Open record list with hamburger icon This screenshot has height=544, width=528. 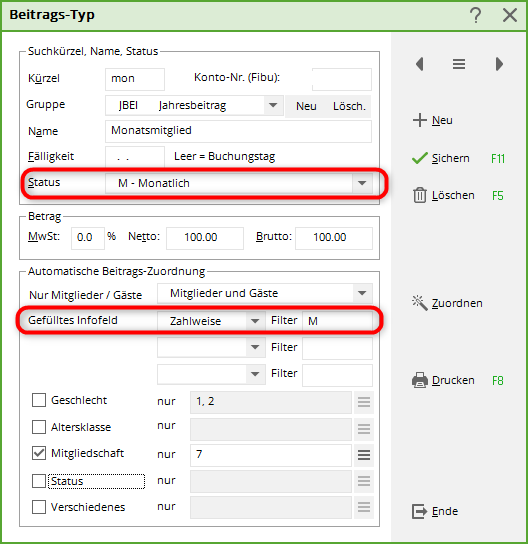(x=459, y=64)
